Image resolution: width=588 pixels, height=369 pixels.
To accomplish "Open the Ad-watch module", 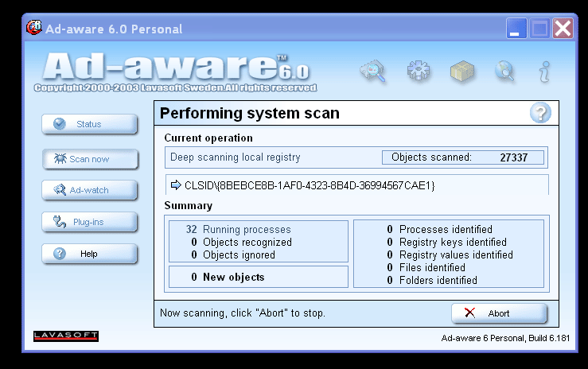I will (x=90, y=190).
